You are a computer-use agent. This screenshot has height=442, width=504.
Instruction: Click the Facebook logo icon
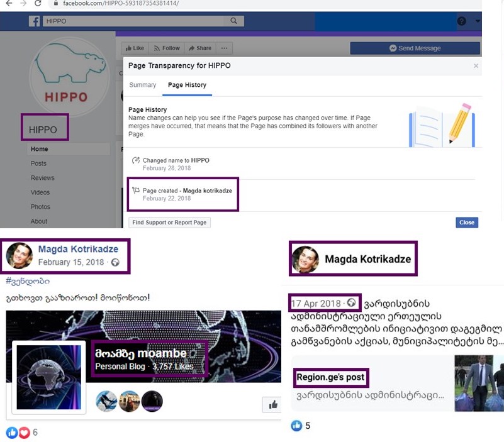(x=35, y=21)
